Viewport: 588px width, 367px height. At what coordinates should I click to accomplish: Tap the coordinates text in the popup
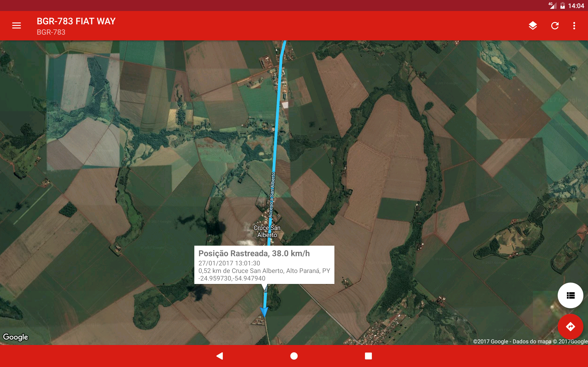pos(232,278)
